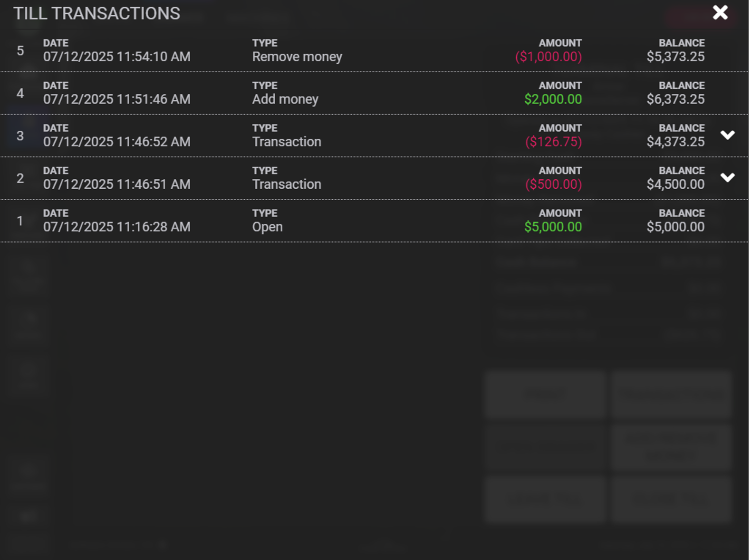Image resolution: width=751 pixels, height=560 pixels.
Task: Select the $6,373.25 balance value
Action: click(x=675, y=99)
